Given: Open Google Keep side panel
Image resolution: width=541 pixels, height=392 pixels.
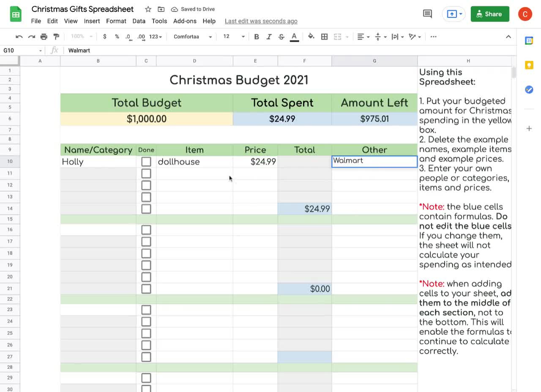Looking at the screenshot, I should 529,65.
